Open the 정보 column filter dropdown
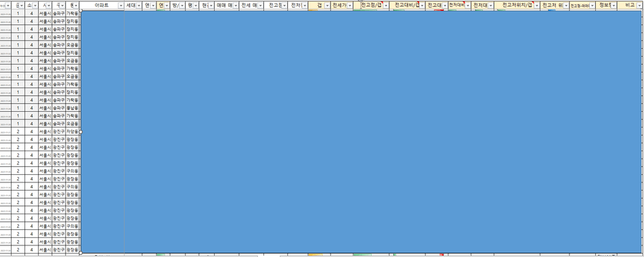Viewport: 644px width, 257px height. 614,5
